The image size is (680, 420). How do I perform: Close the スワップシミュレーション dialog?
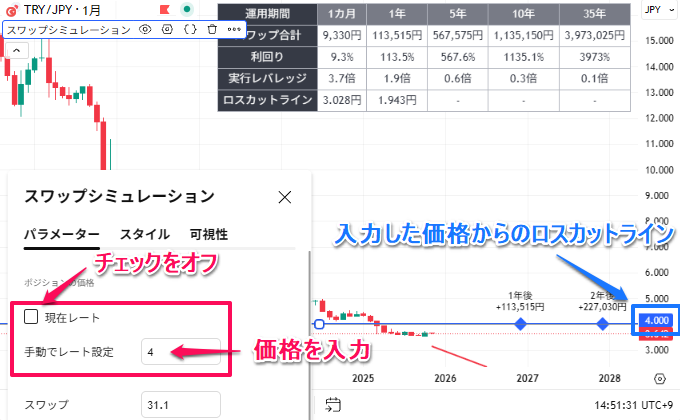tap(284, 197)
